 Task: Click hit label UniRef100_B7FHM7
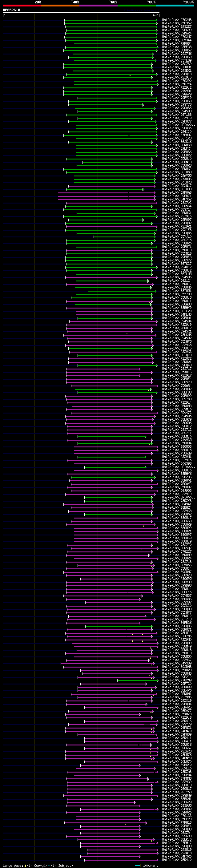pyautogui.click(x=177, y=135)
